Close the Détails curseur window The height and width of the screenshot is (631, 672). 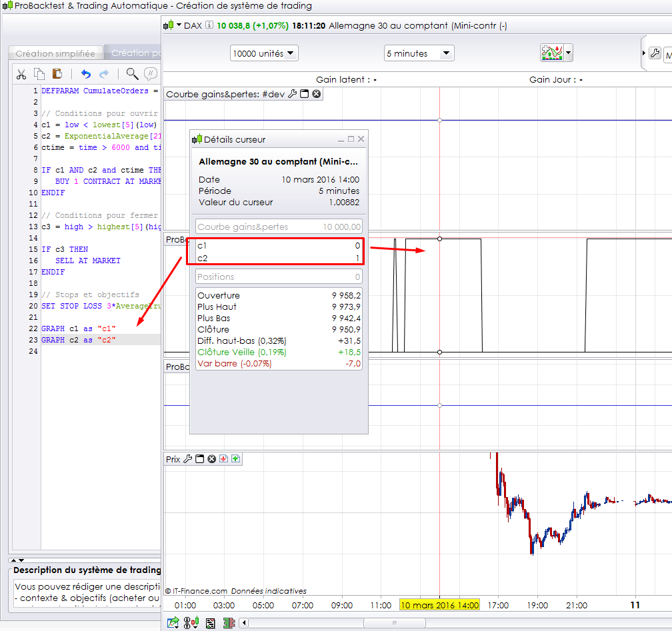tap(361, 139)
